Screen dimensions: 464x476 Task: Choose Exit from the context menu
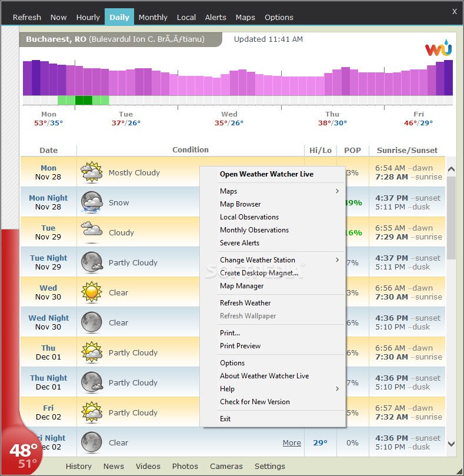tap(225, 419)
